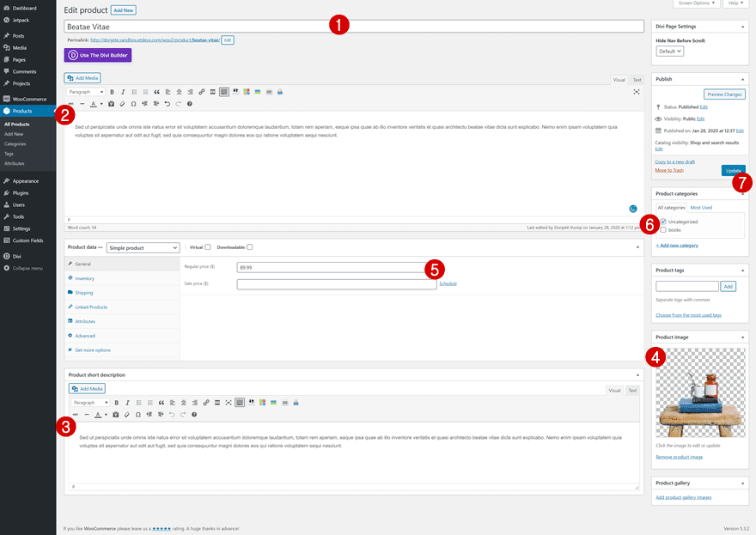Toggle bold in short description editor
The height and width of the screenshot is (535, 756).
click(116, 403)
